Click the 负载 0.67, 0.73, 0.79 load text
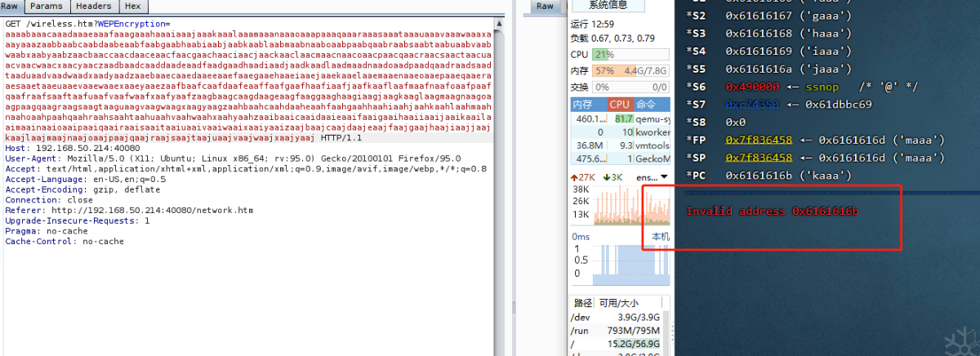Screen dimensions: 980x356 (x=612, y=38)
